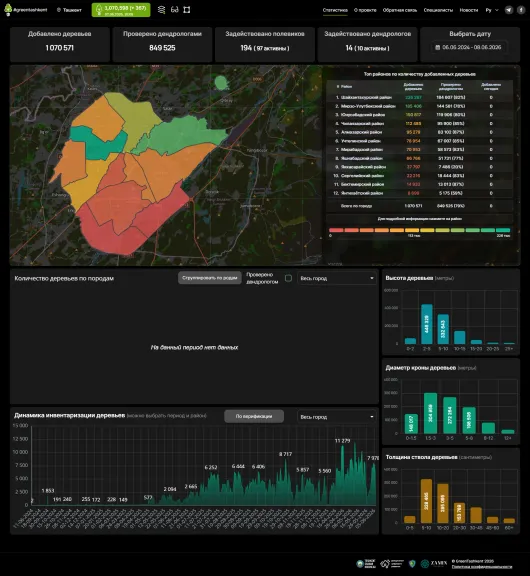
Task: Open the Ташкент city location selector
Action: tap(69, 10)
